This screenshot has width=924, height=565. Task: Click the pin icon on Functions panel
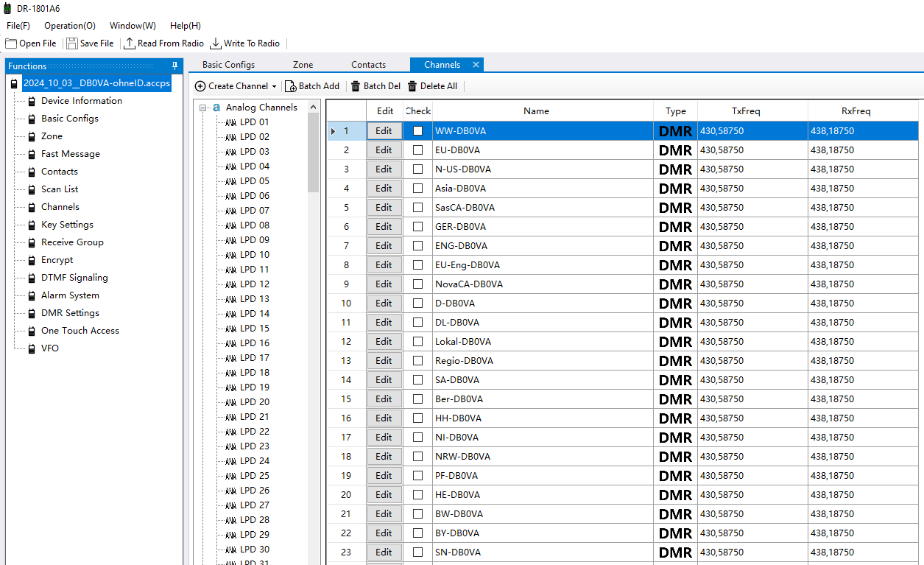click(174, 66)
